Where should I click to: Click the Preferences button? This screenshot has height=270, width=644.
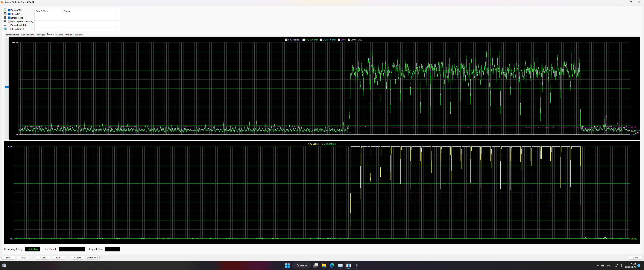pos(92,257)
